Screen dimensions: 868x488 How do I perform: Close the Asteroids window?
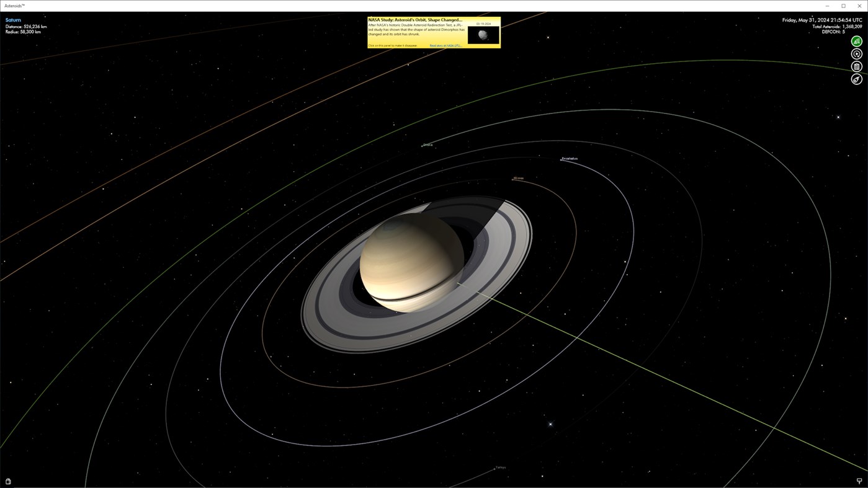point(859,6)
